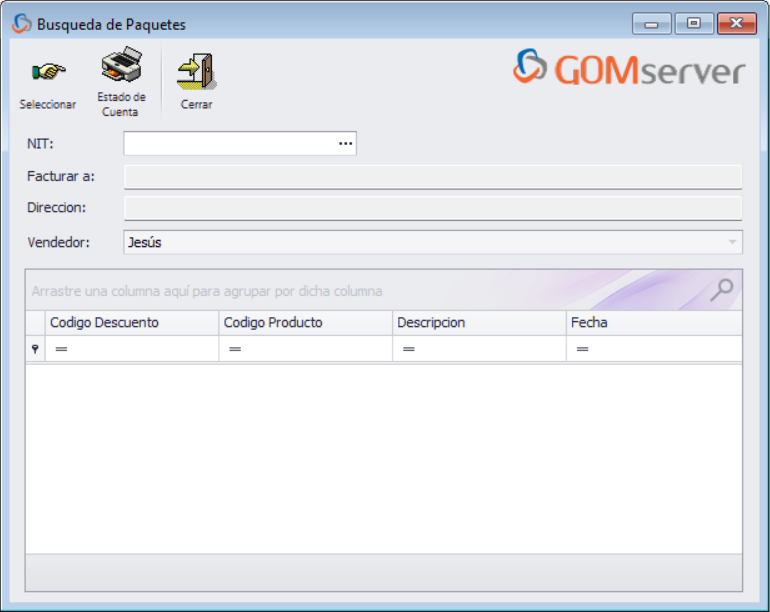Click the GOMserver logo
This screenshot has width=770, height=612.
pyautogui.click(x=629, y=69)
